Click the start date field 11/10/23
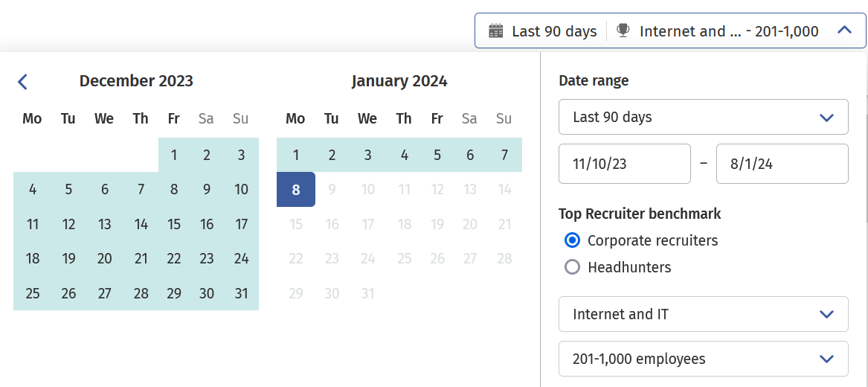 tap(624, 164)
